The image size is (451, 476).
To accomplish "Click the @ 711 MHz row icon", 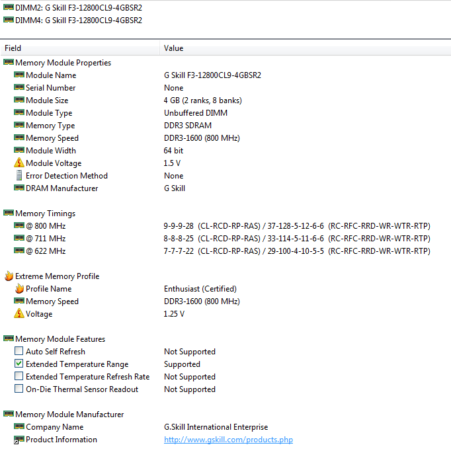I will (19, 238).
